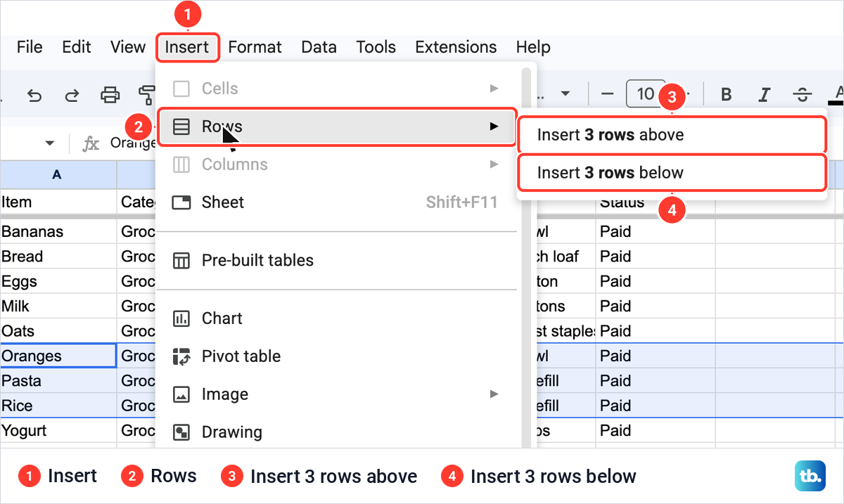Choose Sheet in the Insert menu
Image resolution: width=844 pixels, height=504 pixels.
pyautogui.click(x=336, y=202)
